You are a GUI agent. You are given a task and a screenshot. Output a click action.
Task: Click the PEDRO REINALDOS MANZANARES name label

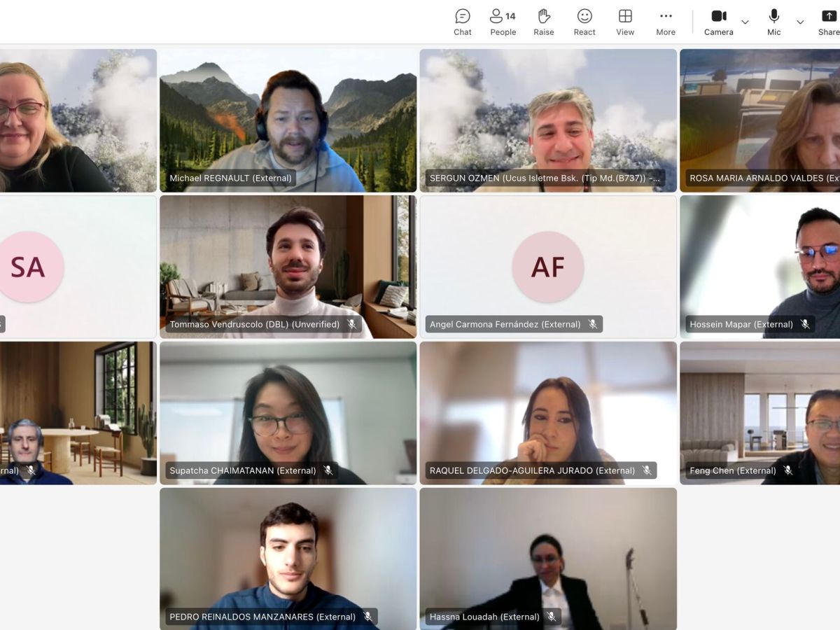click(262, 617)
